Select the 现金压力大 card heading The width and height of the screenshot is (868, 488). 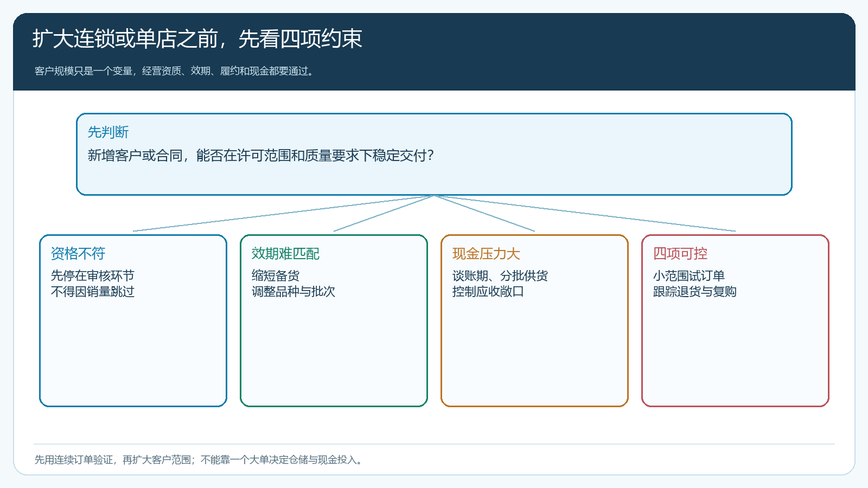coord(486,254)
